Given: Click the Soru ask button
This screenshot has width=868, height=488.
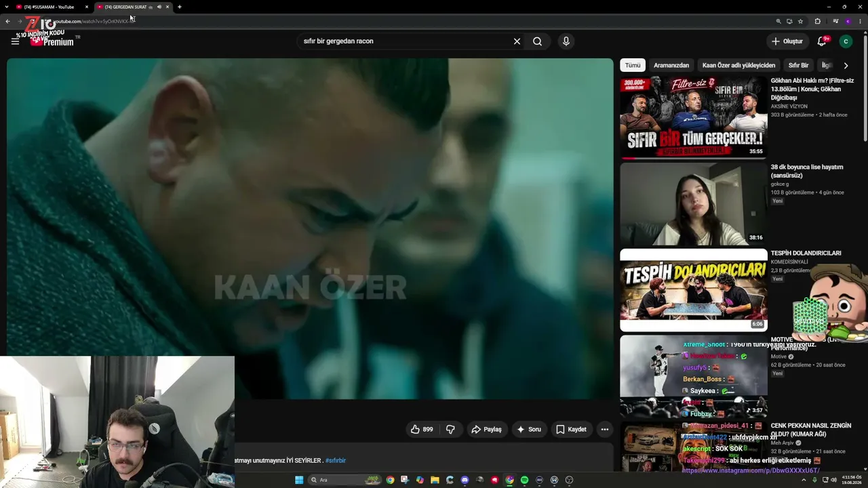Looking at the screenshot, I should coord(529,429).
